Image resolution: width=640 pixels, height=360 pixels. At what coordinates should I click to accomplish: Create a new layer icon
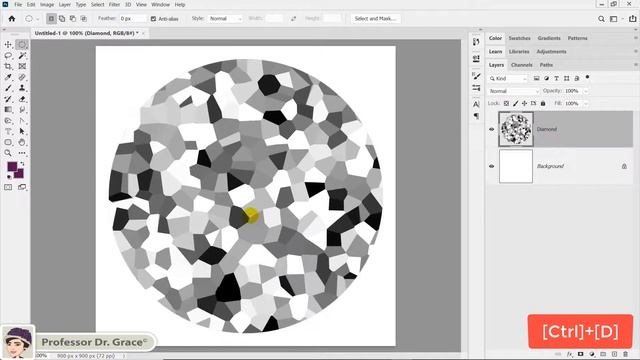614,354
